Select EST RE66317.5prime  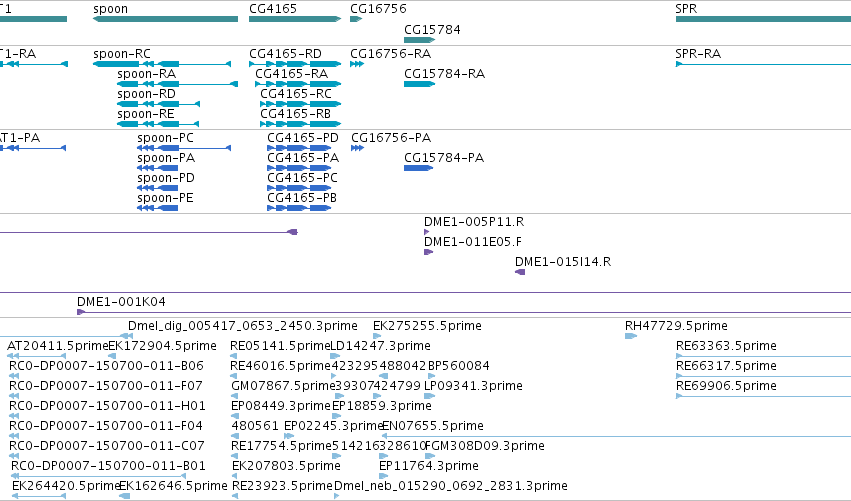click(x=727, y=366)
